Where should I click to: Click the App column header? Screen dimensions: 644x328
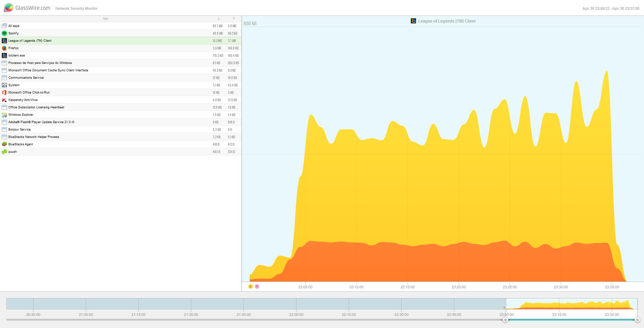105,19
